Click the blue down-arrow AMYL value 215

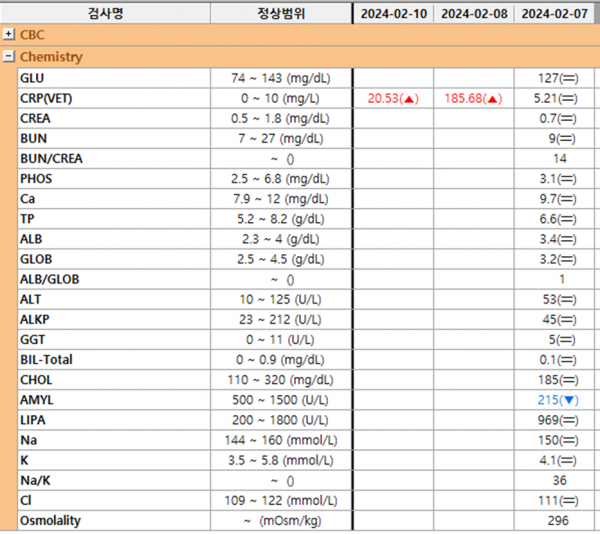tap(558, 400)
